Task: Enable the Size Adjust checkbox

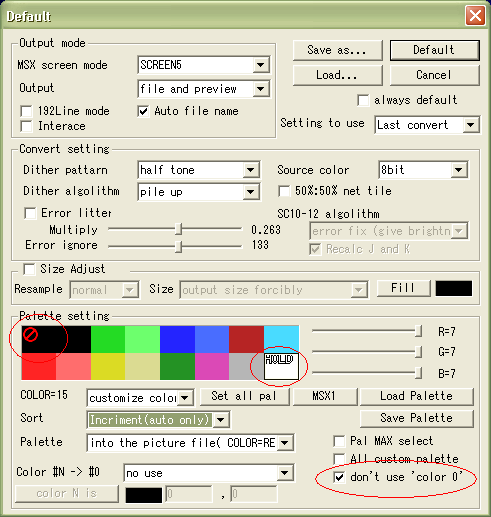Action: (29, 269)
